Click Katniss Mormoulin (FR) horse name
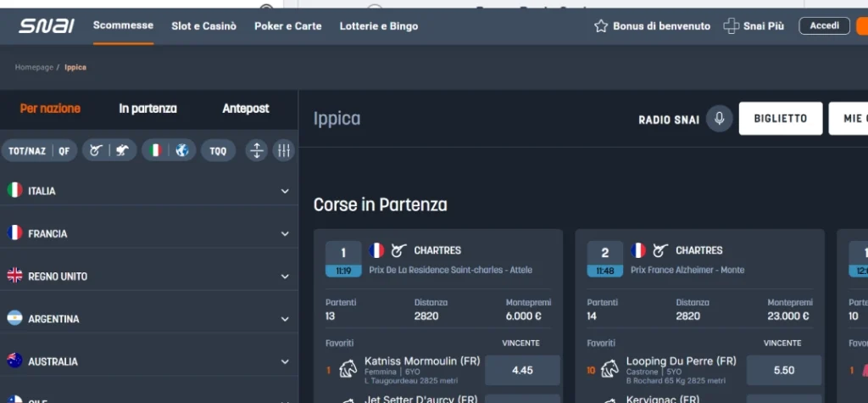 click(x=422, y=361)
